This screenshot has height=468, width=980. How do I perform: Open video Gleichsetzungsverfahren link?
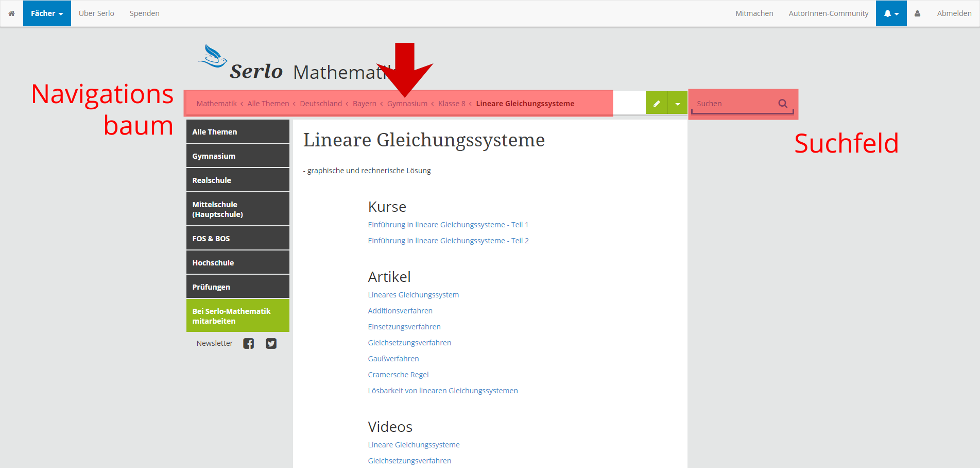tap(409, 461)
